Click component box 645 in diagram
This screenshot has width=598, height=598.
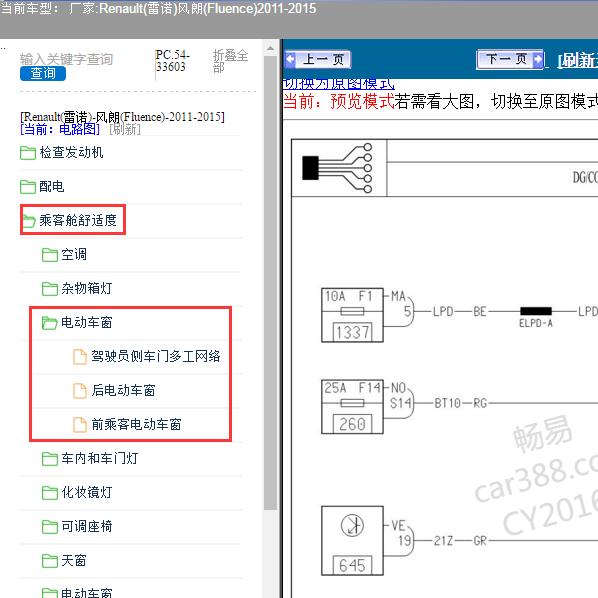[x=352, y=541]
